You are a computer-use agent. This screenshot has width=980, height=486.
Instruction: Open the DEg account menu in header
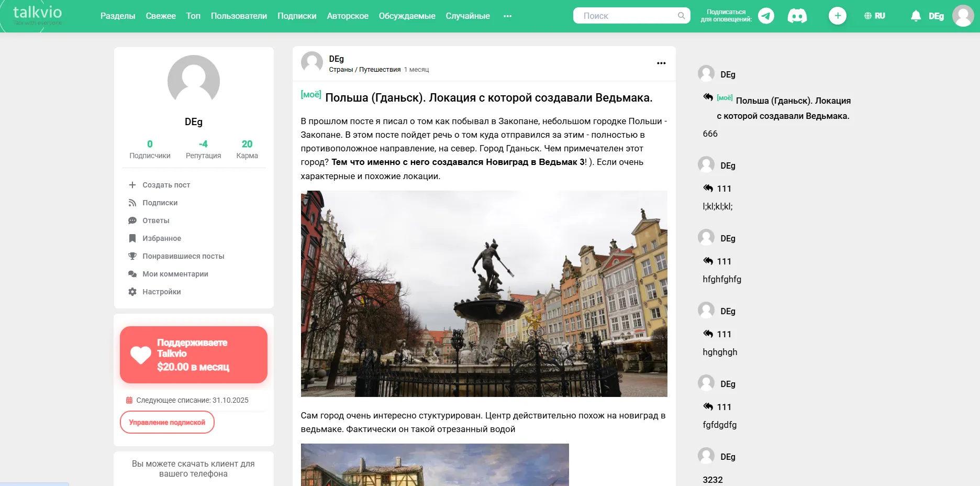point(936,16)
